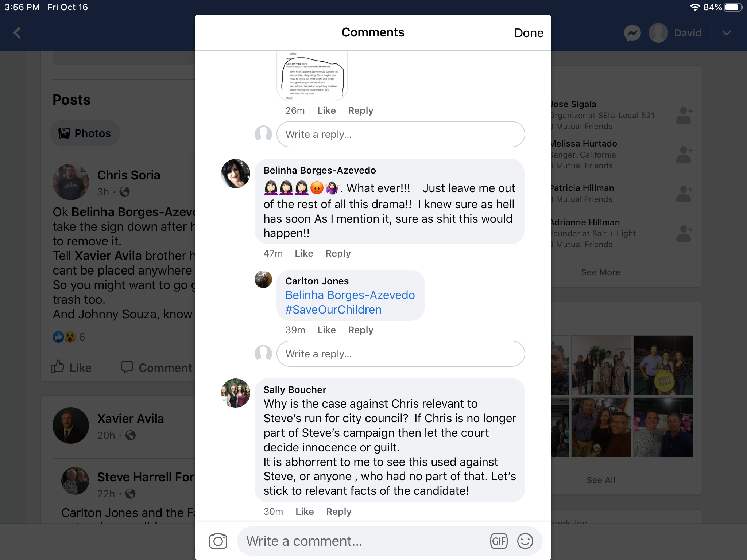The image size is (747, 560).
Task: Open the Photos tab under Posts
Action: pyautogui.click(x=85, y=133)
